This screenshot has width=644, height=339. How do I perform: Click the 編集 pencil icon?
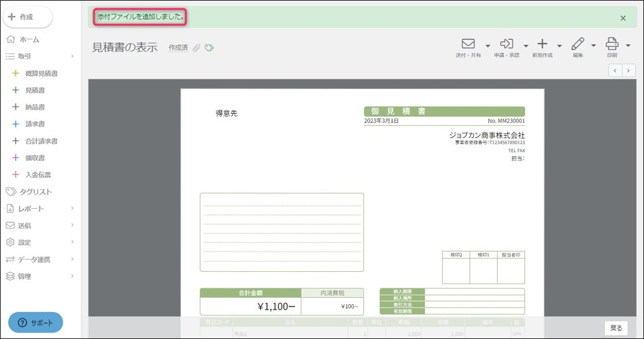pos(577,44)
